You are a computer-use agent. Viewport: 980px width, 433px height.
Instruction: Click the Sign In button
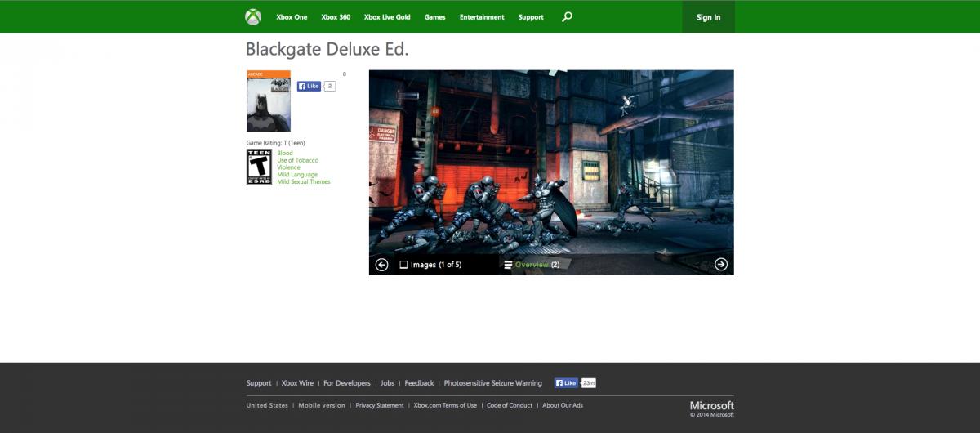coord(708,17)
